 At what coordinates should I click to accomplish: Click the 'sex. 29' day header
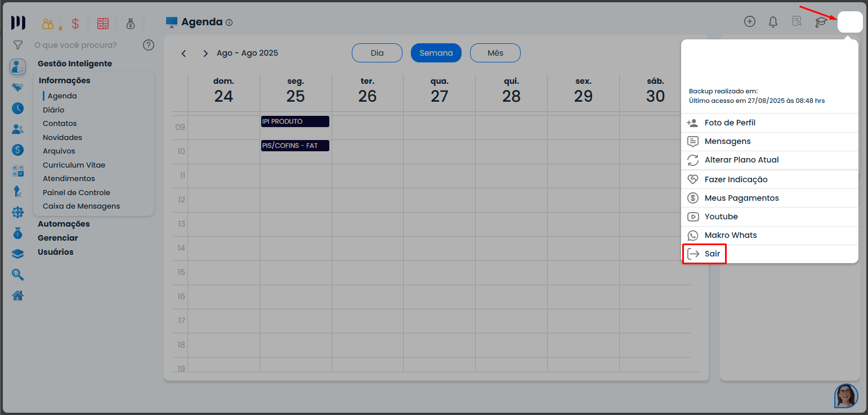coord(583,91)
